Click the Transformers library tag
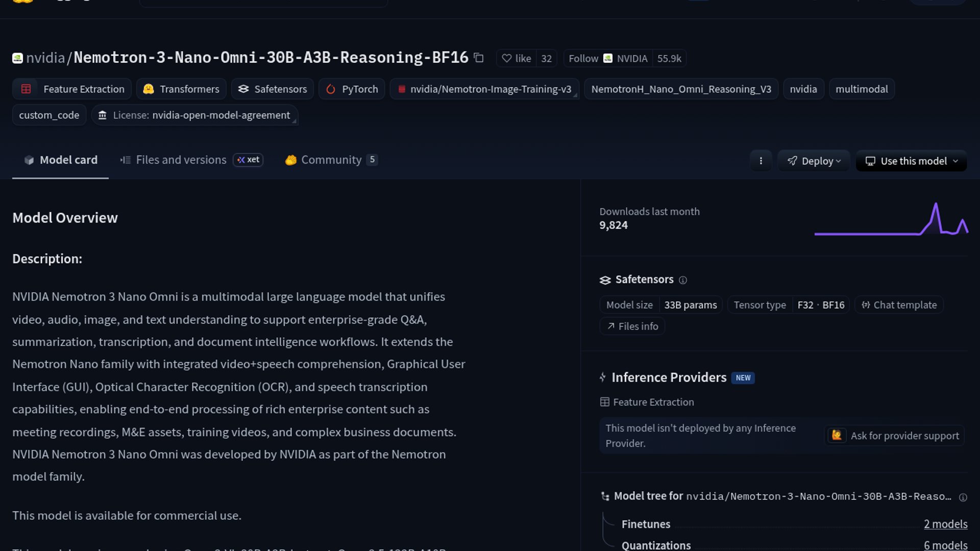The width and height of the screenshot is (980, 551). coord(181,89)
